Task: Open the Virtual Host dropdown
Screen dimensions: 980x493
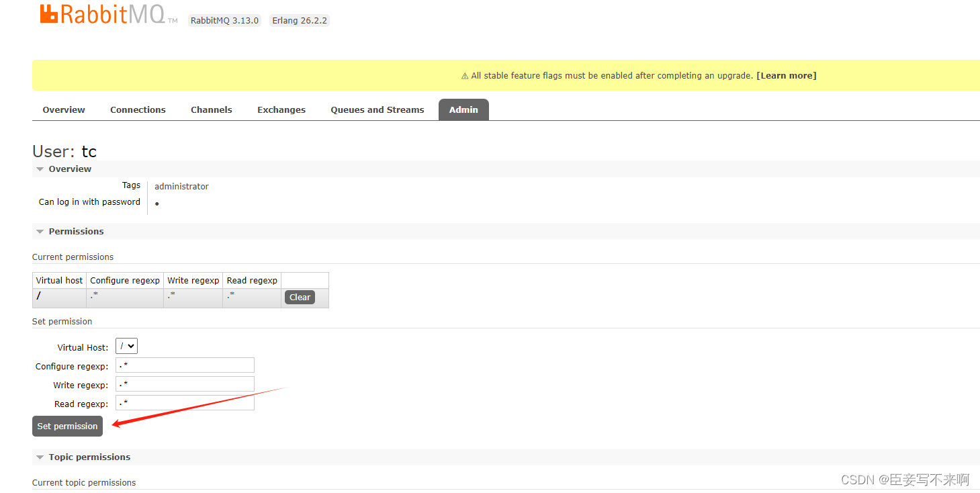Action: coord(126,347)
